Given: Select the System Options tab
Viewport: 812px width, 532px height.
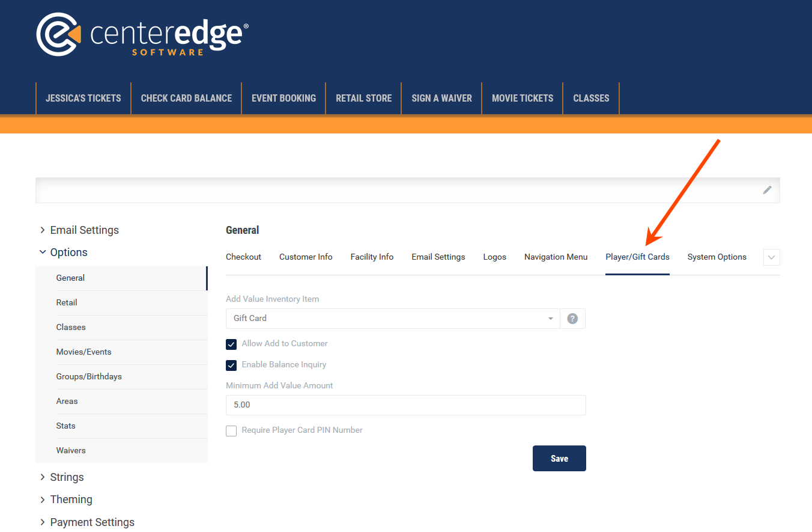Looking at the screenshot, I should tap(717, 257).
